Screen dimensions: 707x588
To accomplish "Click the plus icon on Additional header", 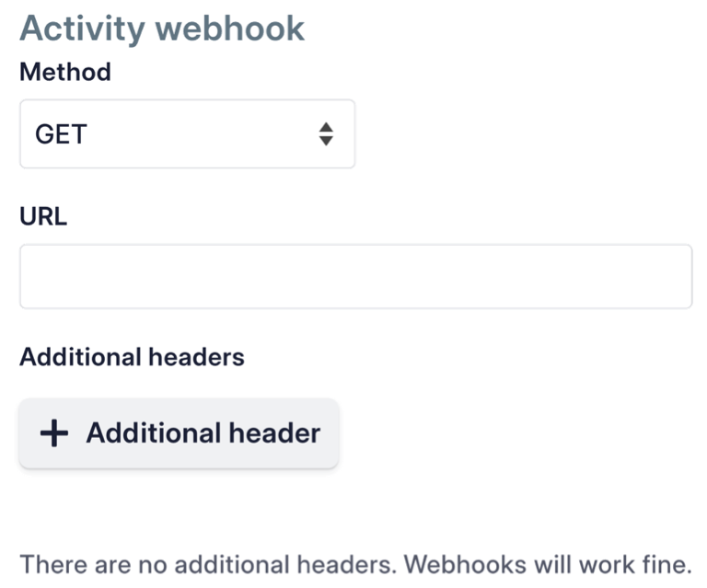I will tap(54, 433).
